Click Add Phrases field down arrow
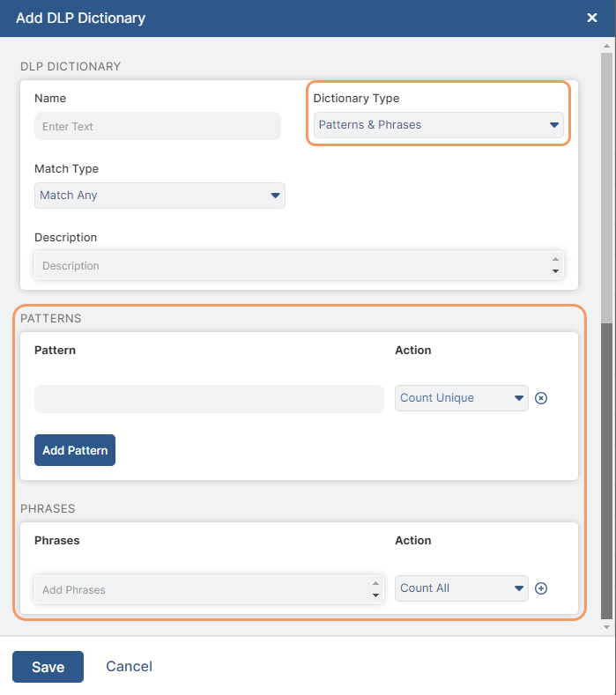Image resolution: width=616 pixels, height=695 pixels. point(375,595)
